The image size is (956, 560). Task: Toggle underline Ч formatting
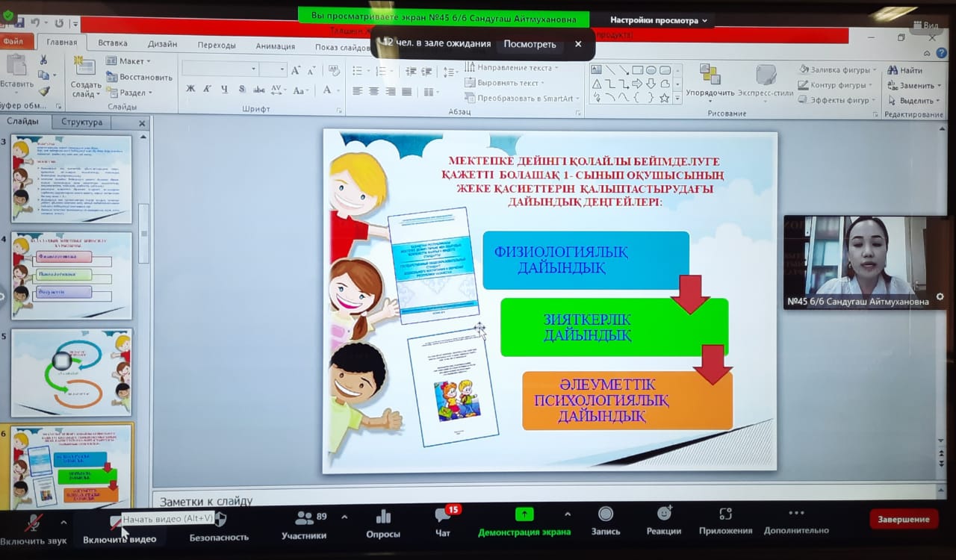[224, 90]
